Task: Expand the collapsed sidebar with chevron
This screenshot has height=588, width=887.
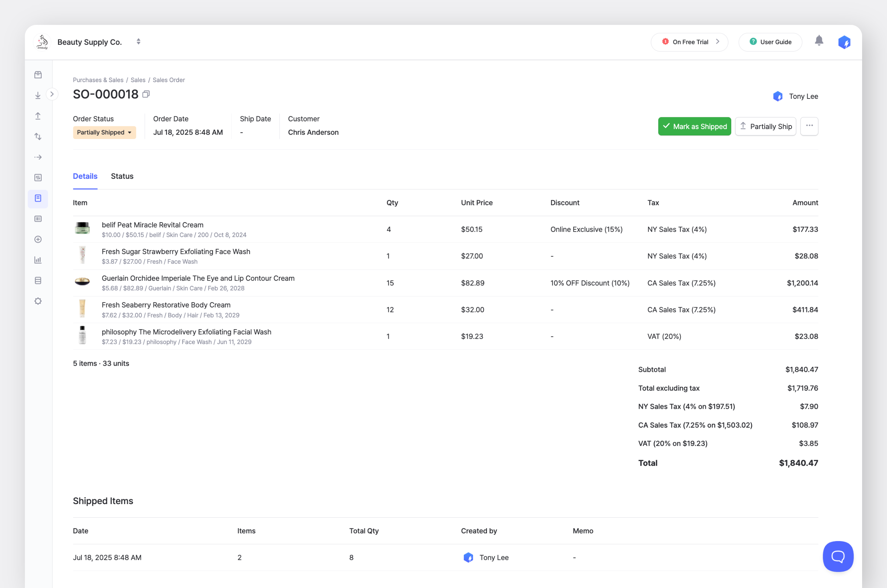Action: [x=52, y=94]
